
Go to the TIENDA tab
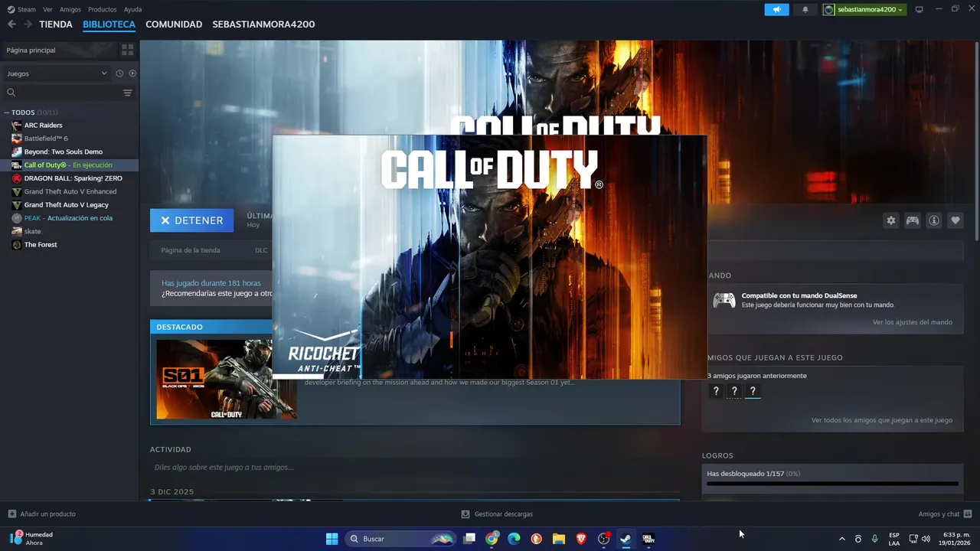[56, 24]
